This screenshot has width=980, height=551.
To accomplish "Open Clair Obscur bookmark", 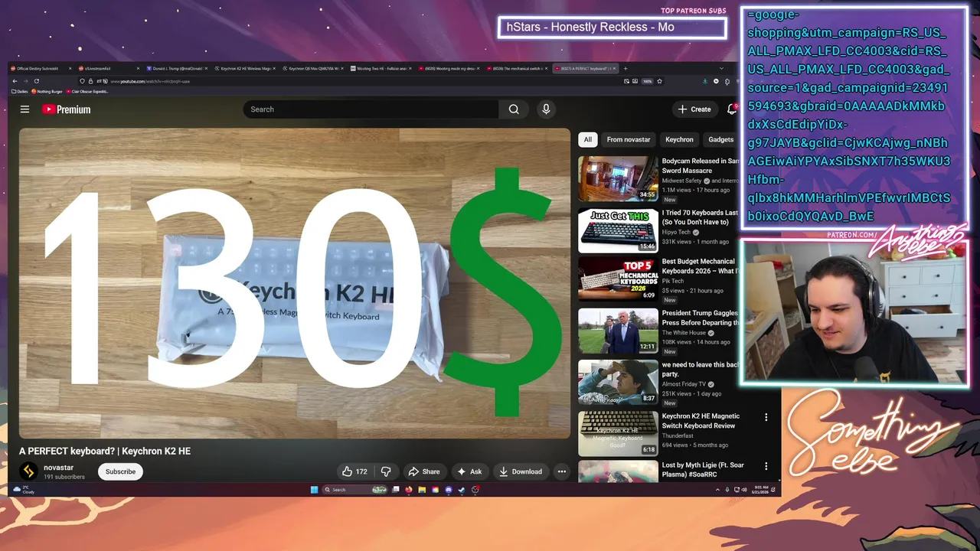I will pyautogui.click(x=88, y=91).
